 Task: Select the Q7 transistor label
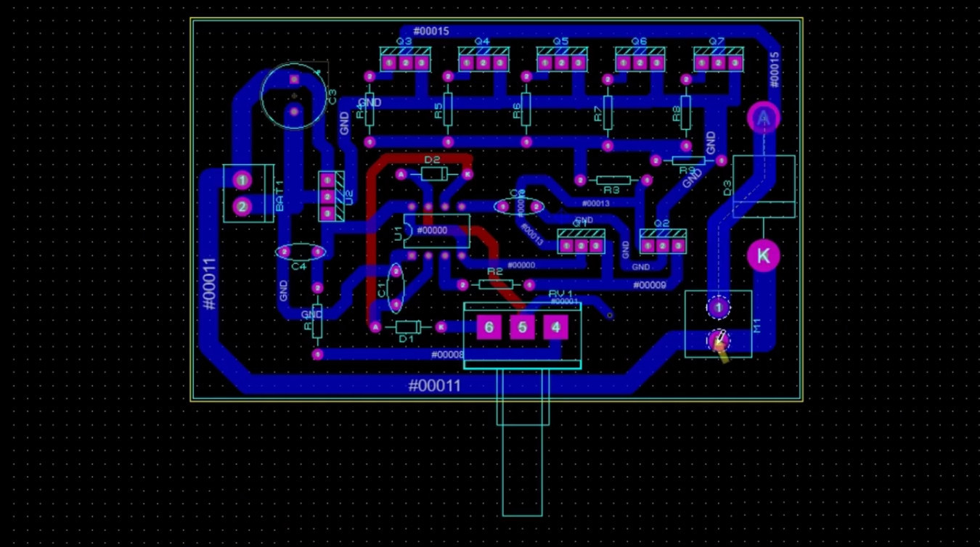click(x=716, y=41)
